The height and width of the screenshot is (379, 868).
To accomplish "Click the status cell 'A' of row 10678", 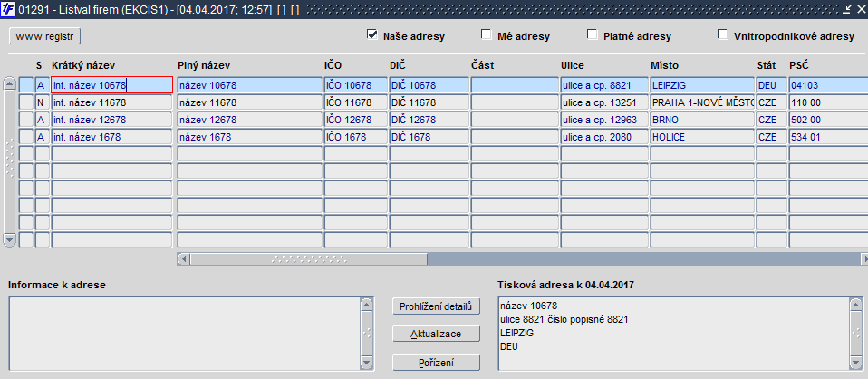I will (42, 85).
